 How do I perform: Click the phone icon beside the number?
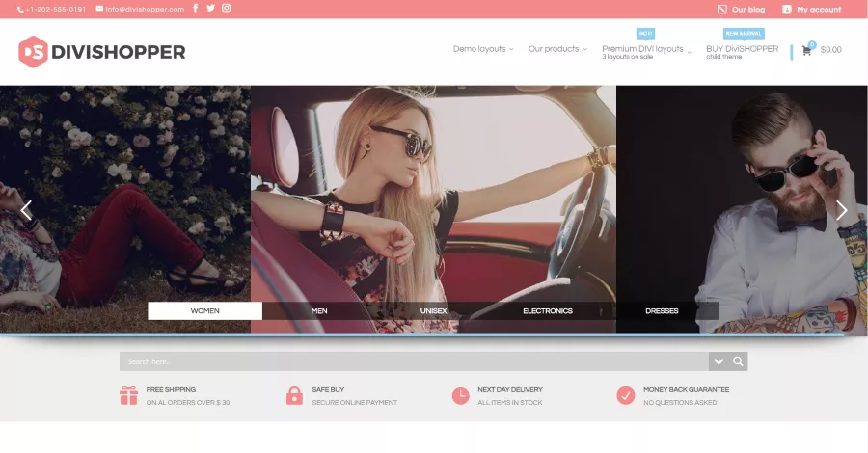coord(20,10)
